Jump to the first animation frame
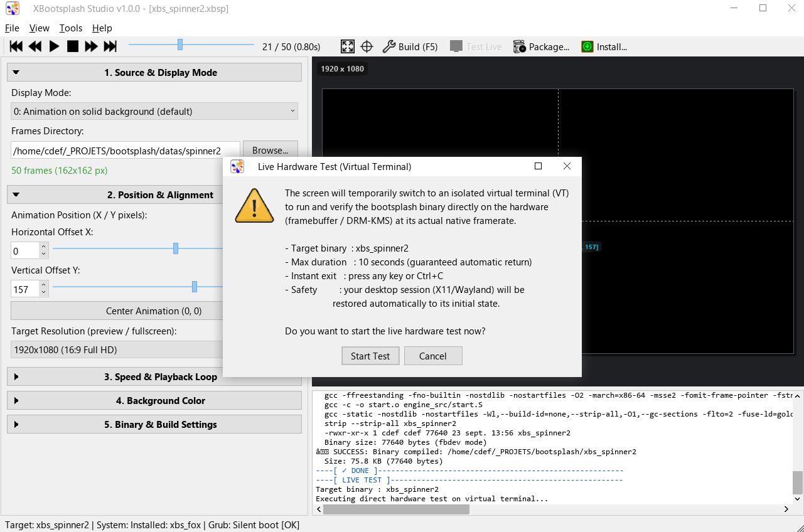The width and height of the screenshot is (804, 532). 16,46
